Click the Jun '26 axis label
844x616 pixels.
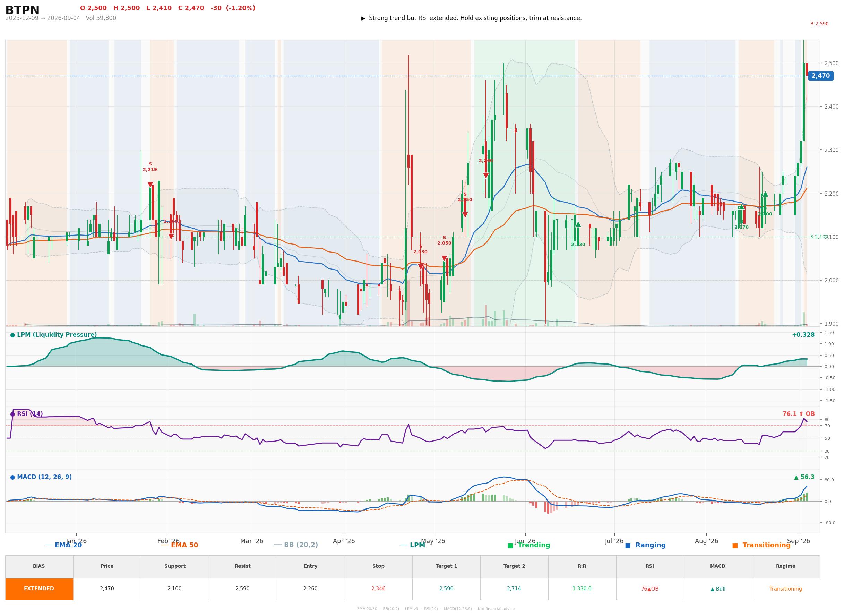click(x=525, y=541)
